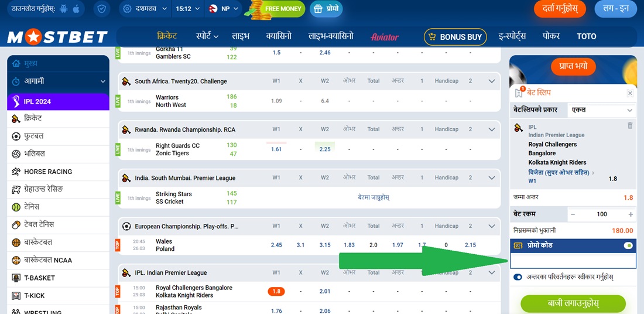644x314 pixels.
Task: Click the promo code ticket icon
Action: [519, 245]
